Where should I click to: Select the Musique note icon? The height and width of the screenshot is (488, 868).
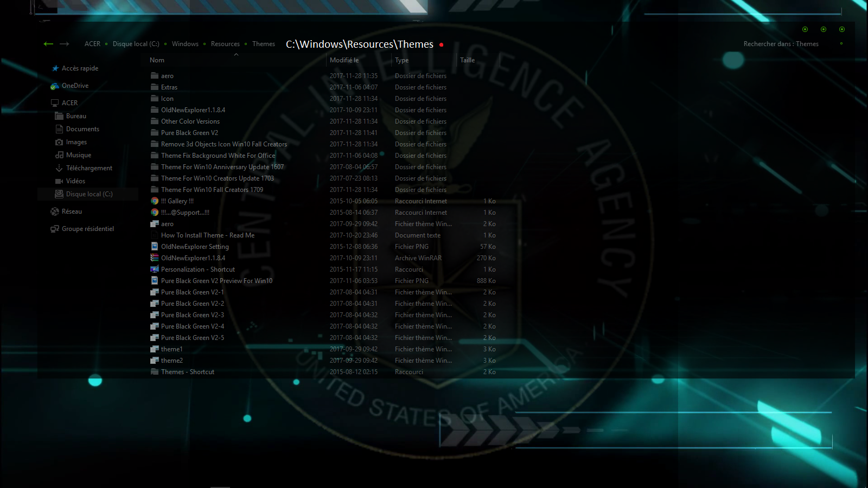[x=59, y=155]
